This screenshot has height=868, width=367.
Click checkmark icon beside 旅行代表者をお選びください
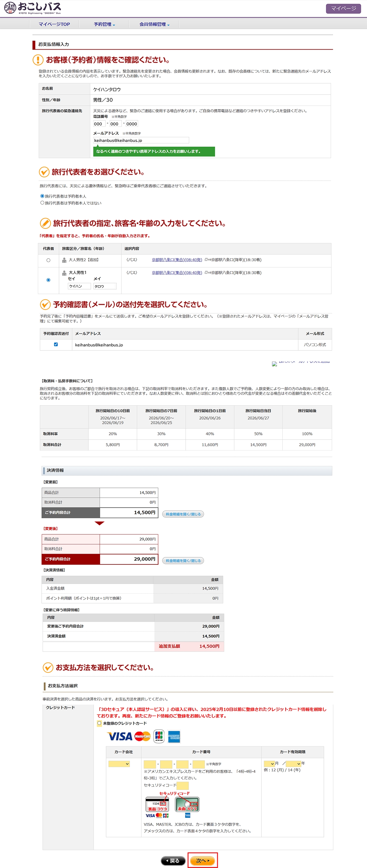[x=44, y=172]
